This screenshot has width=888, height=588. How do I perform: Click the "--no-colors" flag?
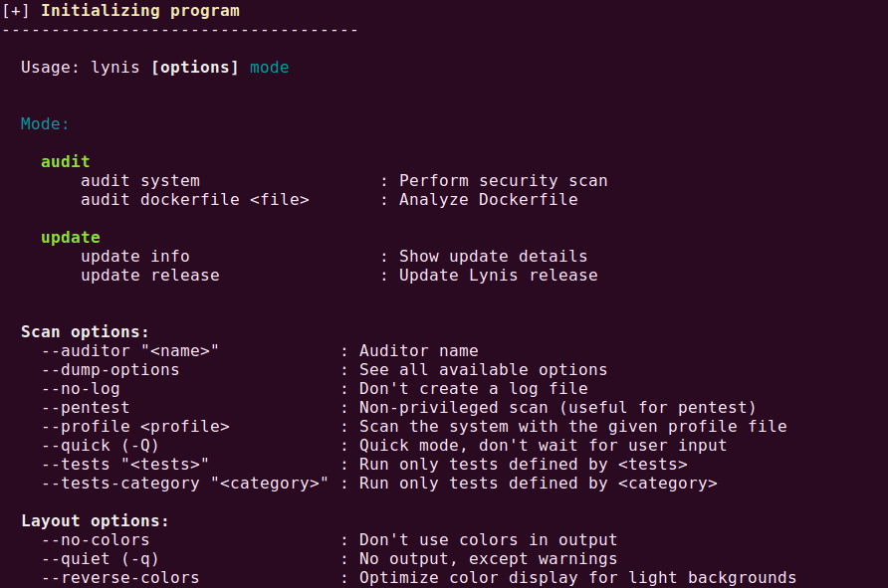pos(96,539)
